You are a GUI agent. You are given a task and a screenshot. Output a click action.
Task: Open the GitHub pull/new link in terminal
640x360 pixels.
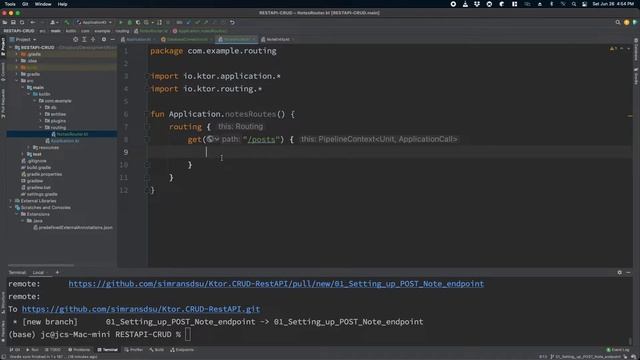276,284
